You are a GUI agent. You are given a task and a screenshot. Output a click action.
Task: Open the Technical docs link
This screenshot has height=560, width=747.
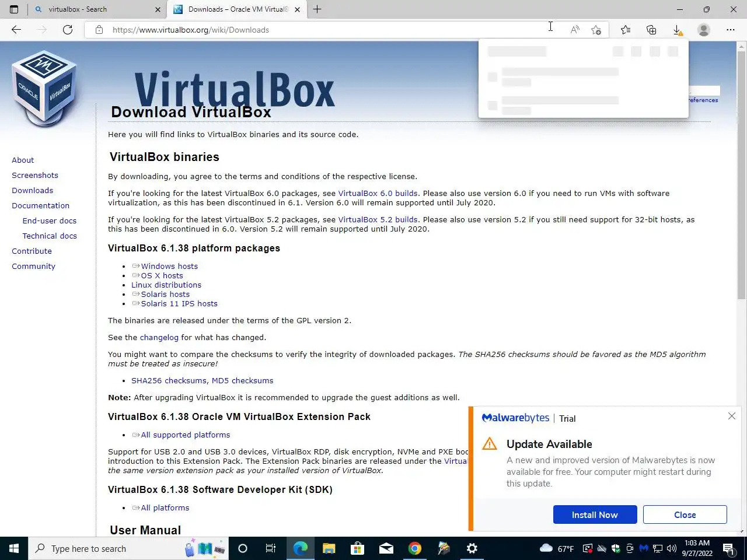coord(50,236)
